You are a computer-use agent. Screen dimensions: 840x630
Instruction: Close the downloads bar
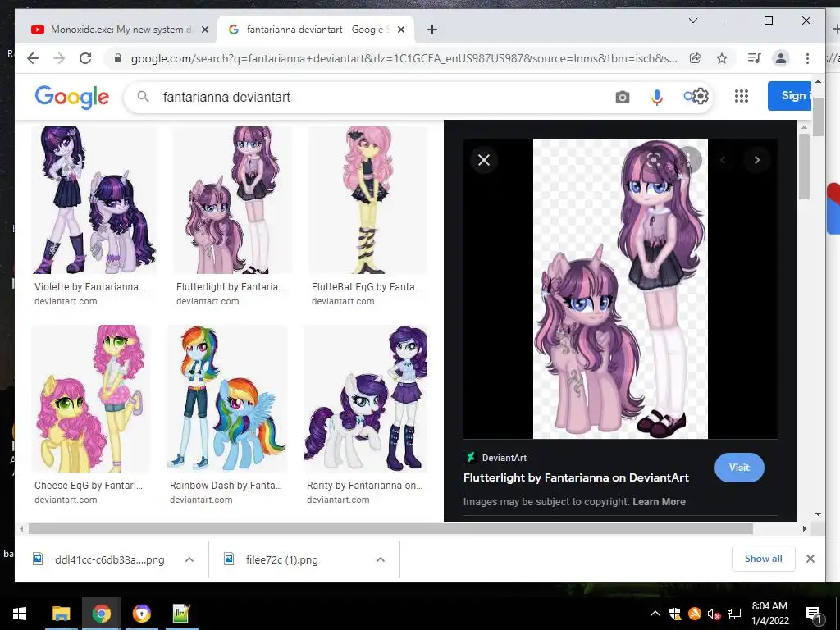tap(810, 559)
